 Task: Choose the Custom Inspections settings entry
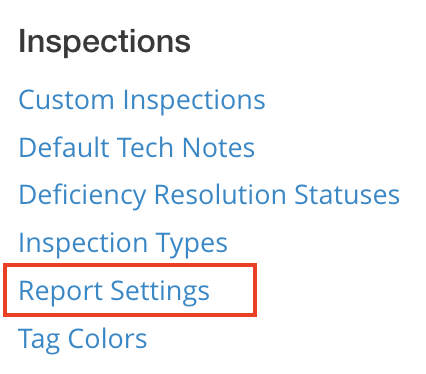[x=142, y=100]
